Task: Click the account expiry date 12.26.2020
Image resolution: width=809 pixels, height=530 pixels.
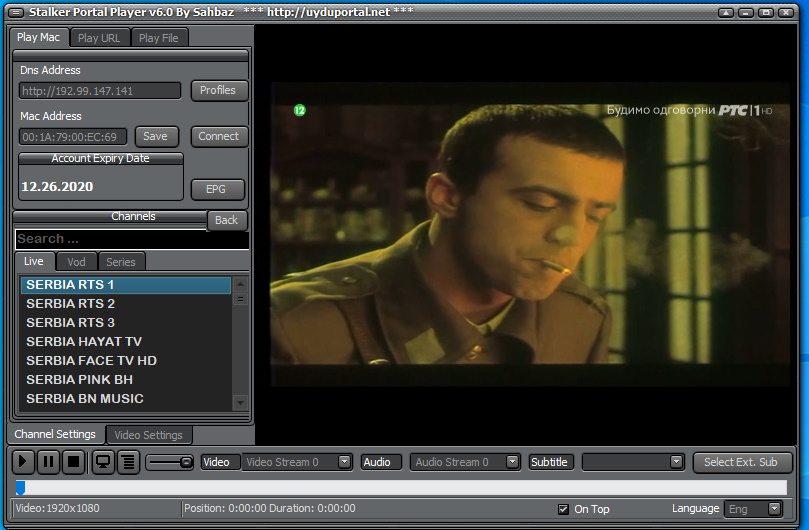Action: pos(57,187)
